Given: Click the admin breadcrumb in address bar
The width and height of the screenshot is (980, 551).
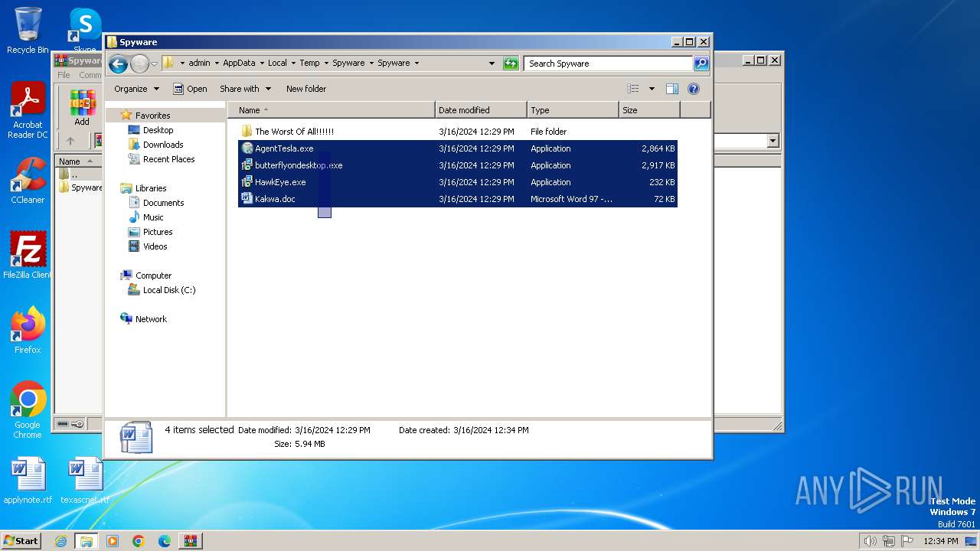Looking at the screenshot, I should pos(199,64).
